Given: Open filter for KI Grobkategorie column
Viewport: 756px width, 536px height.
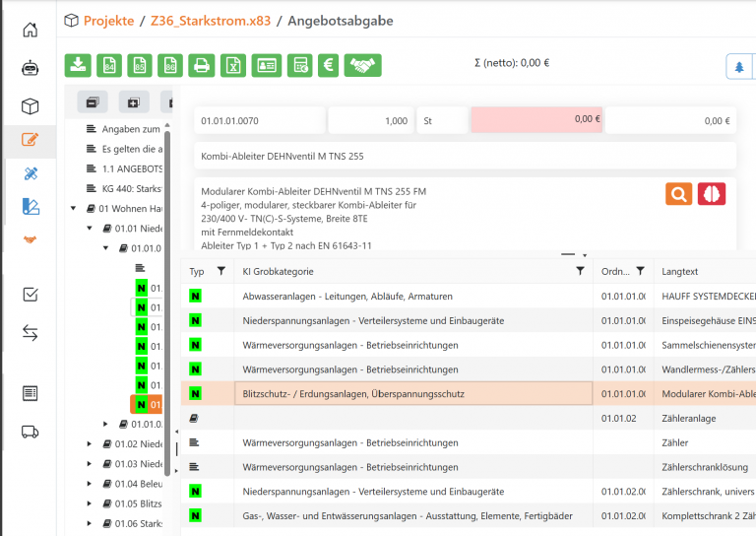Looking at the screenshot, I should pyautogui.click(x=580, y=271).
